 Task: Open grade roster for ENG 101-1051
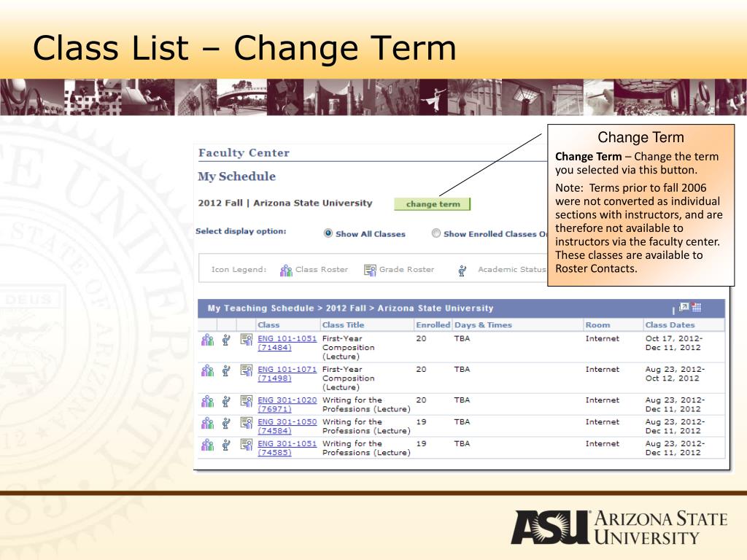pos(247,340)
